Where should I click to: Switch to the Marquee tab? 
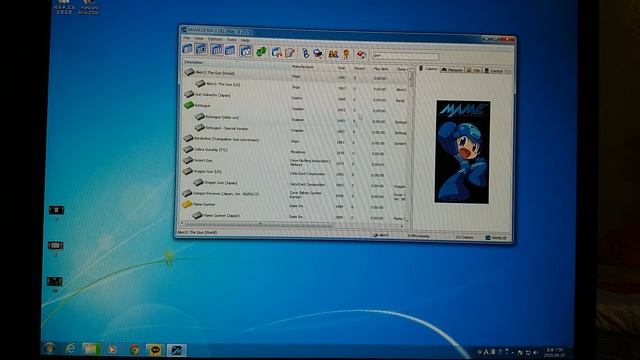coord(452,70)
